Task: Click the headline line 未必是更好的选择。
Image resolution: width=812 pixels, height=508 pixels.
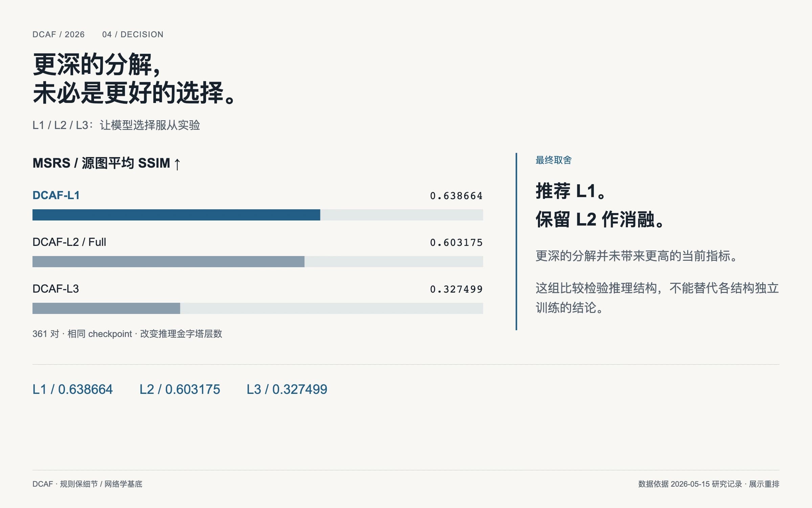Action: coord(134,92)
